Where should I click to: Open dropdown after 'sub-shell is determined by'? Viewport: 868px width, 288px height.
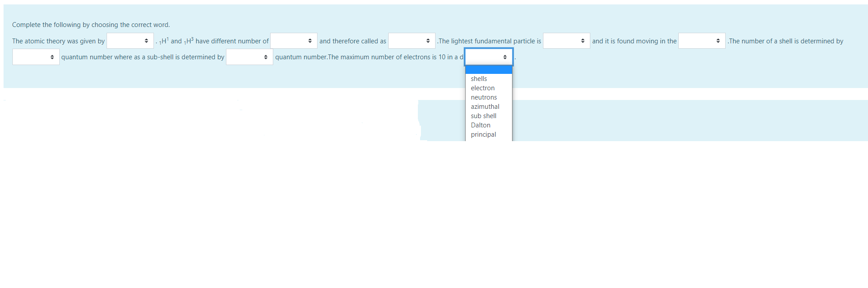[249, 57]
